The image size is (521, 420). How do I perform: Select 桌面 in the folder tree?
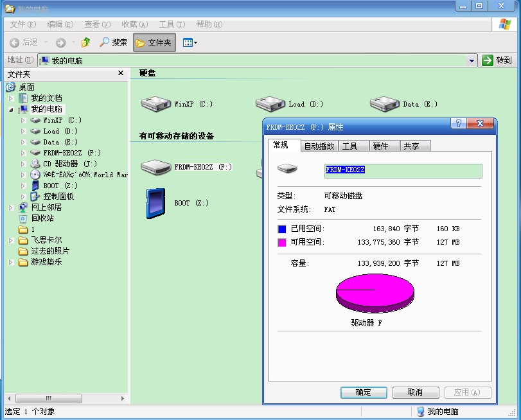click(x=26, y=87)
